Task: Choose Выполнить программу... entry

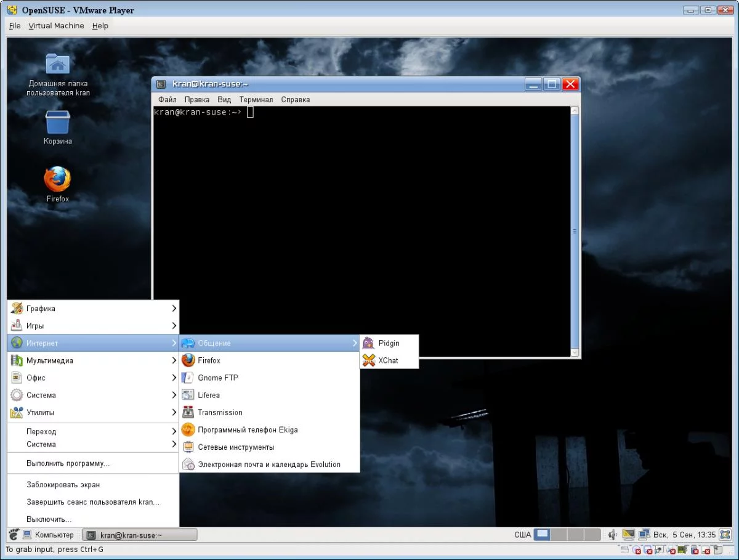Action: click(68, 463)
